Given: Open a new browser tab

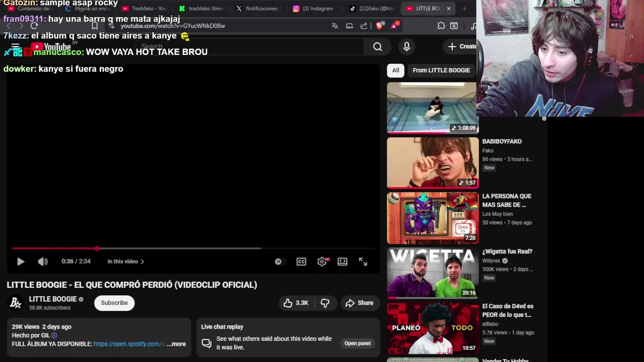Looking at the screenshot, I should pos(464,9).
